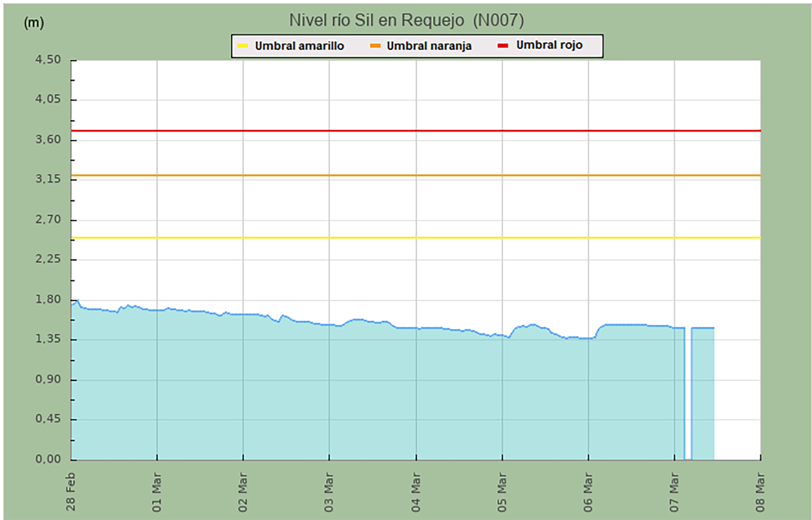Screen dimensions: 812x520
Task: Click the orange swatch beside Umbral naranja
Action: point(375,46)
